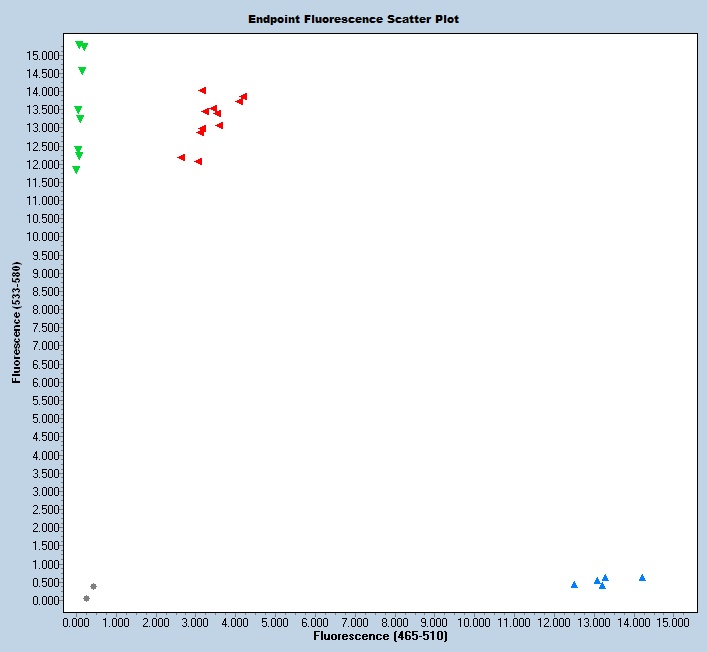The image size is (707, 652).
Task: Click the lowest green triangle data point
Action: (76, 170)
